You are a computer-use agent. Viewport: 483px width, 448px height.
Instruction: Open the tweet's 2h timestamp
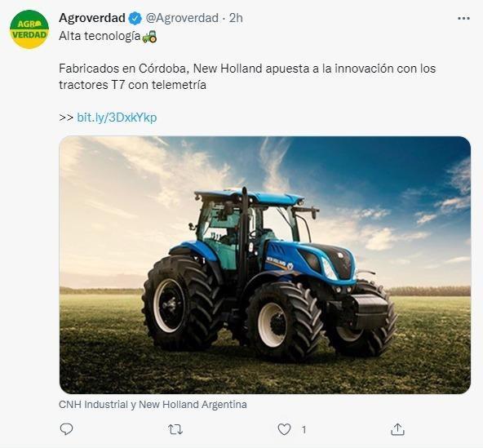point(236,18)
